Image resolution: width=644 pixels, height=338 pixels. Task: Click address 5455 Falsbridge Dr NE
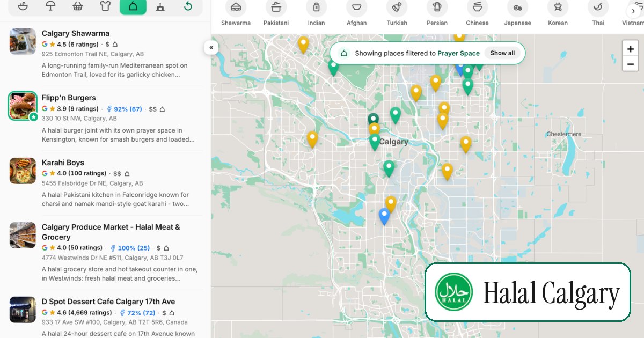tap(92, 183)
